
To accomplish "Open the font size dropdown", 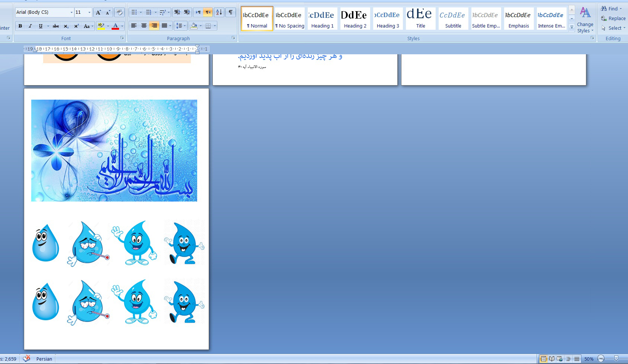I will tap(89, 12).
